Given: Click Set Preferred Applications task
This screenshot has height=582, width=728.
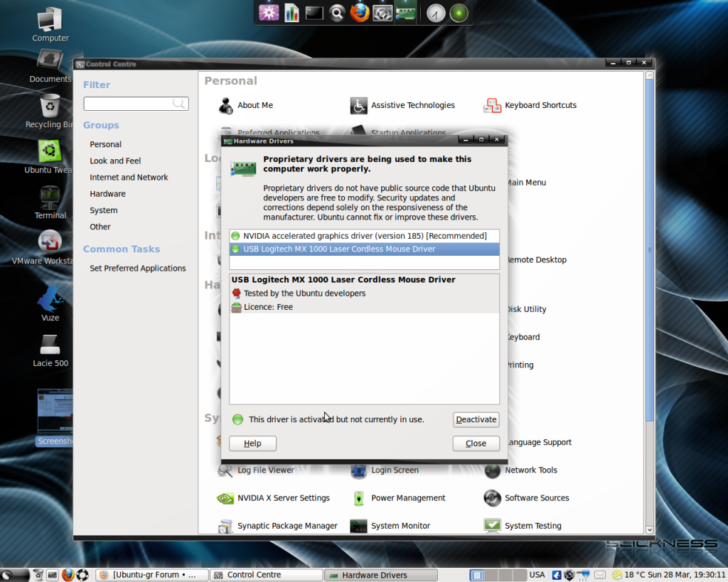Looking at the screenshot, I should coord(137,268).
